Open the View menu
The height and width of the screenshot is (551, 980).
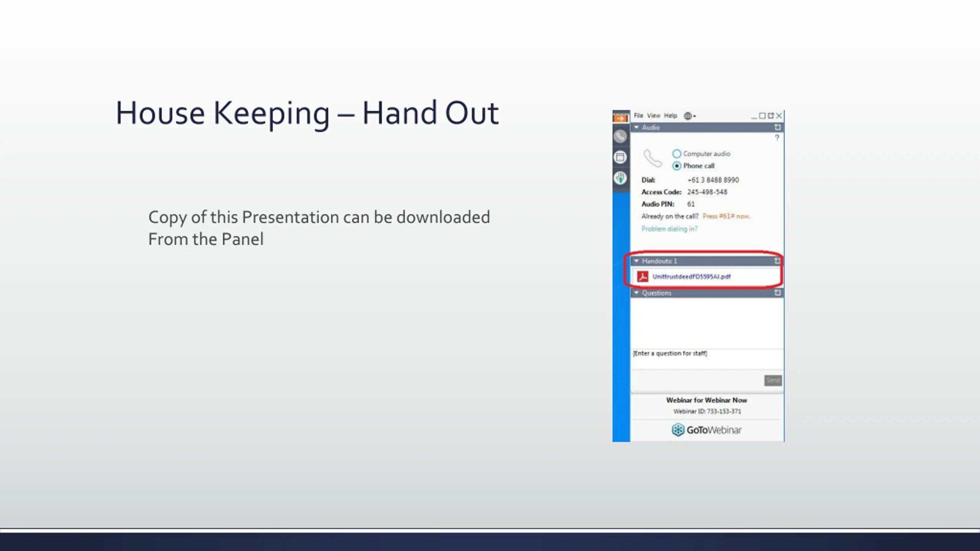point(653,116)
